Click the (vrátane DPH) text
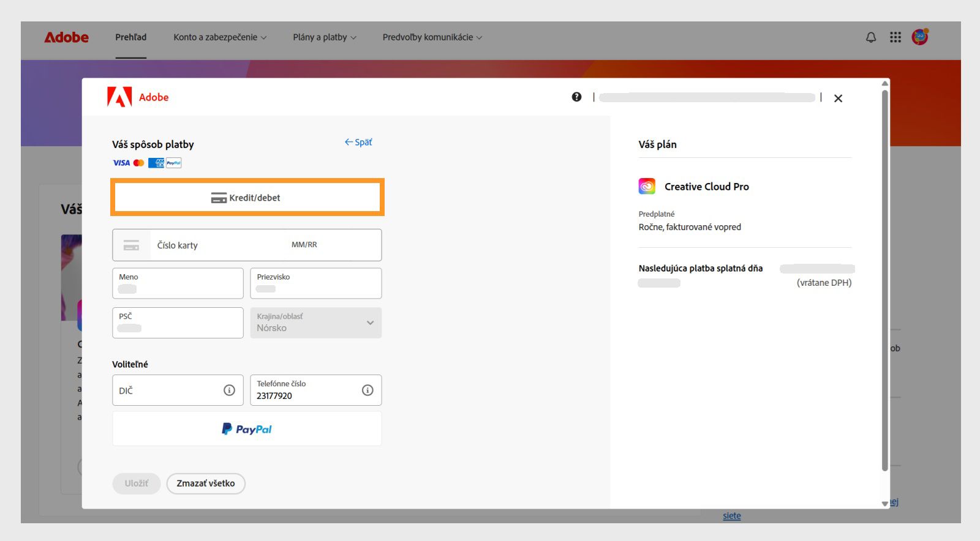This screenshot has width=980, height=541. tap(824, 283)
